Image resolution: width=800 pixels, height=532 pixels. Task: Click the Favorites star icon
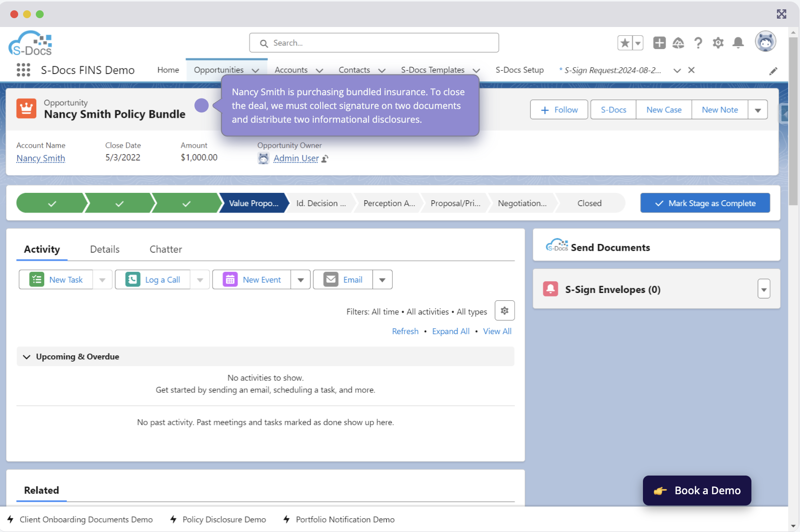[x=625, y=43]
